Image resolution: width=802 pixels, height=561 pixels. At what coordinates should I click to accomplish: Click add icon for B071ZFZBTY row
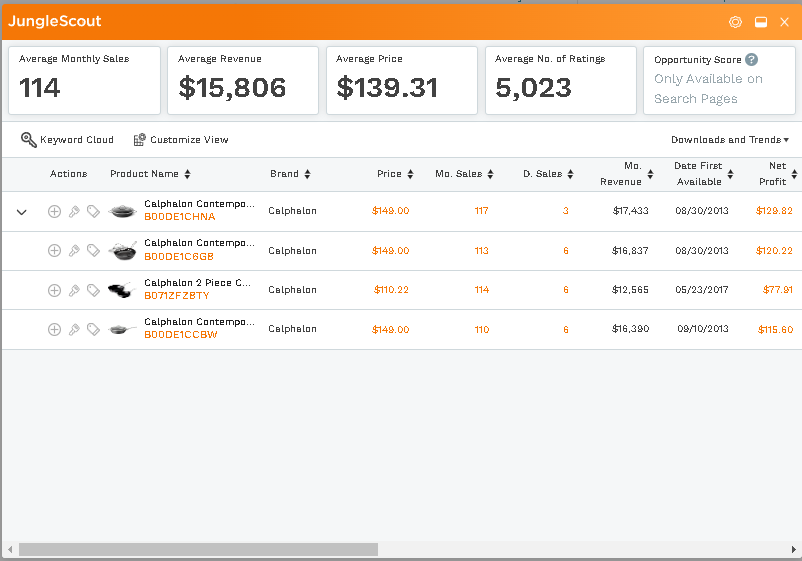[x=54, y=290]
